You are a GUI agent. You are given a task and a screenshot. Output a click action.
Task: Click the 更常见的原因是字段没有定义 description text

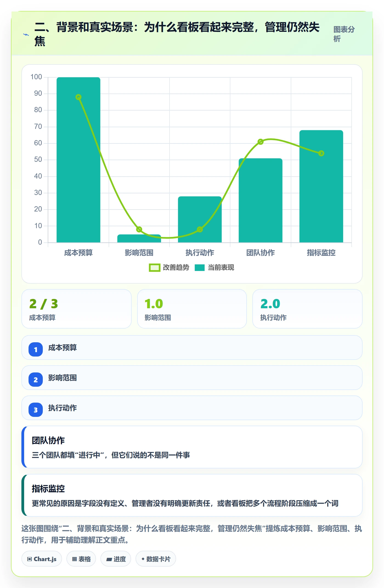pos(185,504)
